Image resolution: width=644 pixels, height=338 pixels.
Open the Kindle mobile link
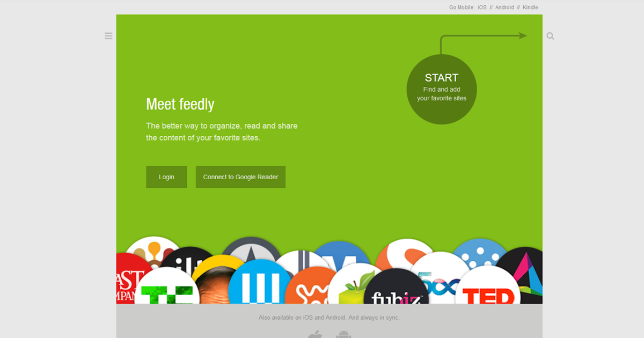point(530,8)
